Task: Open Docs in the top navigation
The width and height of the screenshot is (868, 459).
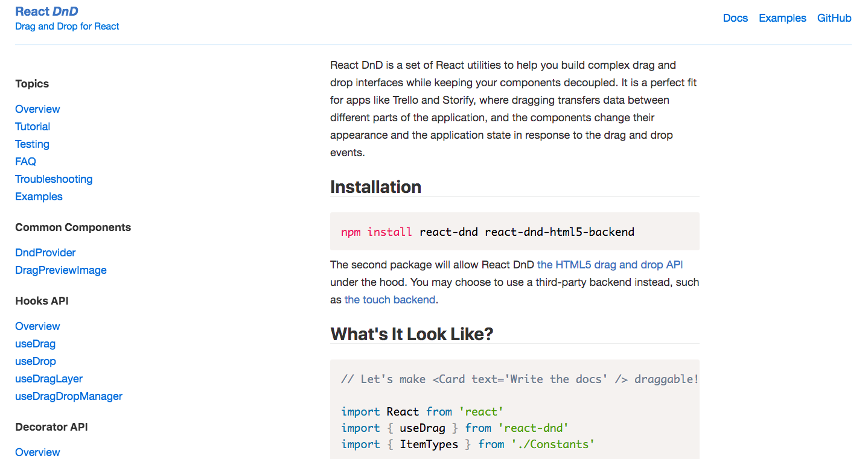Action: click(735, 18)
